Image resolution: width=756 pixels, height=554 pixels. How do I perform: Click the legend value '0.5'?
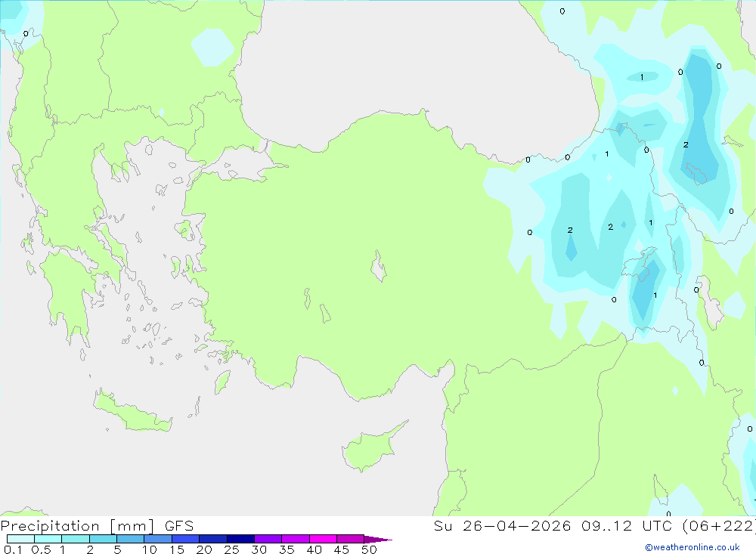pyautogui.click(x=41, y=549)
